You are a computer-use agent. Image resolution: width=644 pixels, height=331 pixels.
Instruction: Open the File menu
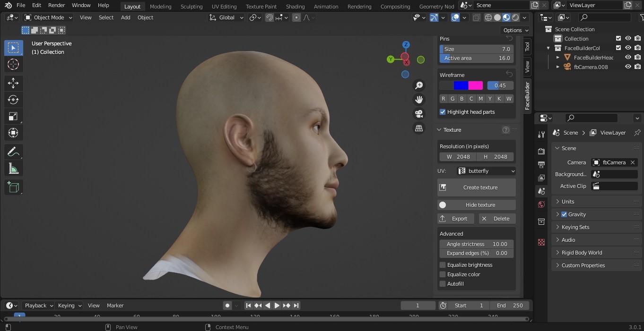[x=21, y=5]
